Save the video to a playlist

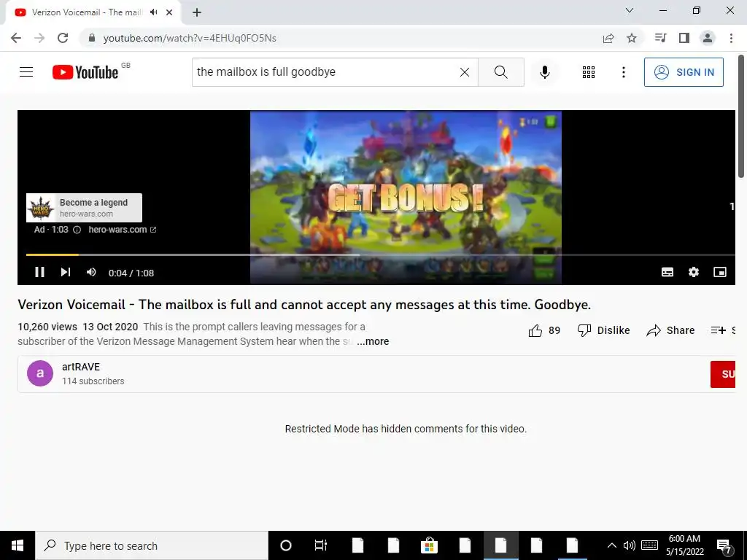(722, 330)
